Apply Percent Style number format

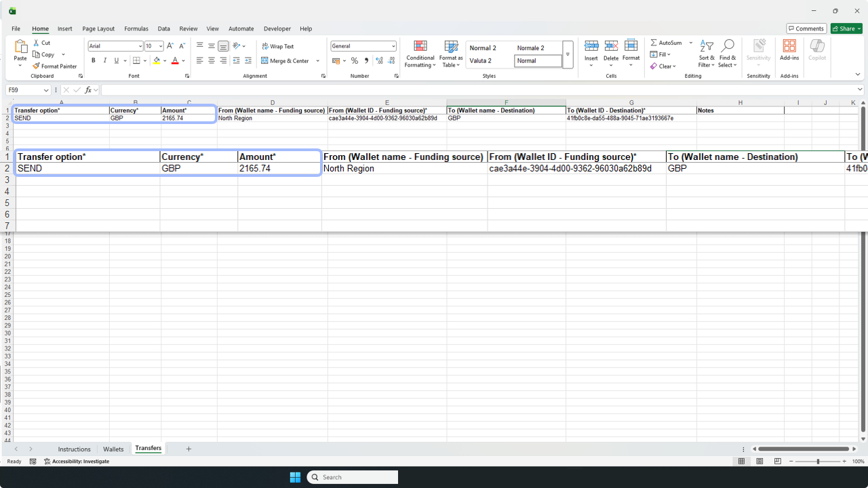click(354, 61)
